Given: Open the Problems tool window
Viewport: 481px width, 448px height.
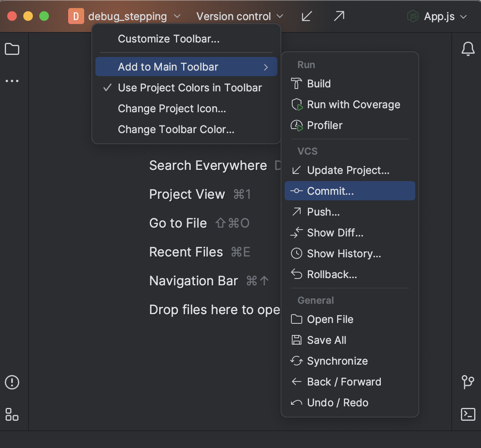Looking at the screenshot, I should click(12, 383).
